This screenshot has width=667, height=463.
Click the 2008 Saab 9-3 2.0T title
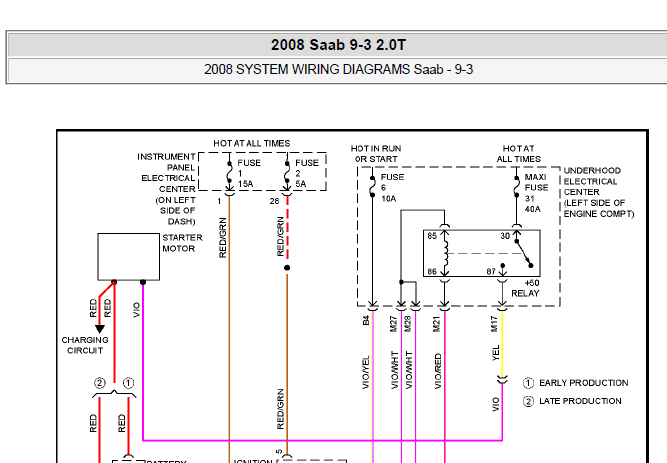click(339, 45)
